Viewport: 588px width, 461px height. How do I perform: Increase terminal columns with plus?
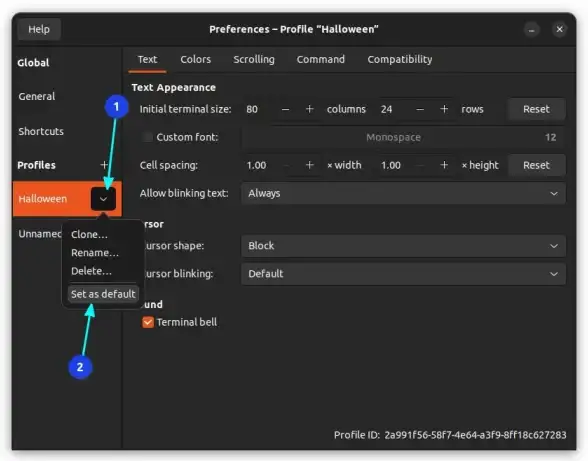309,109
